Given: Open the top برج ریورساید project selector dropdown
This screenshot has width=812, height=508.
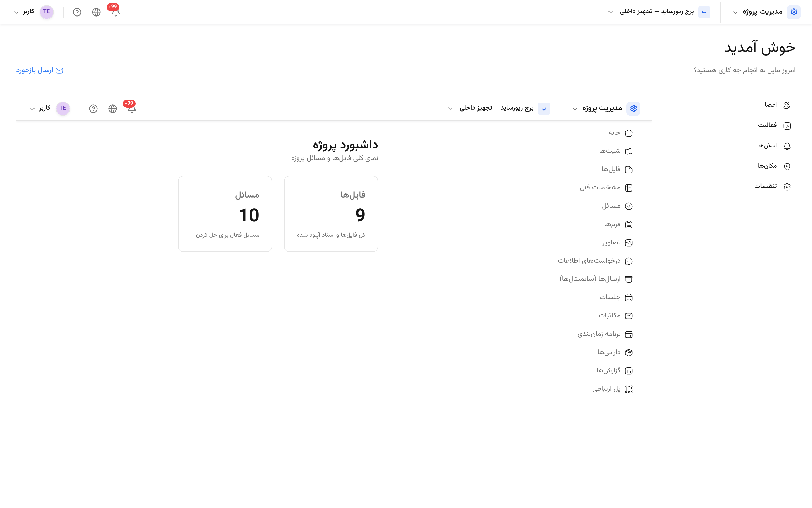Looking at the screenshot, I should click(610, 12).
